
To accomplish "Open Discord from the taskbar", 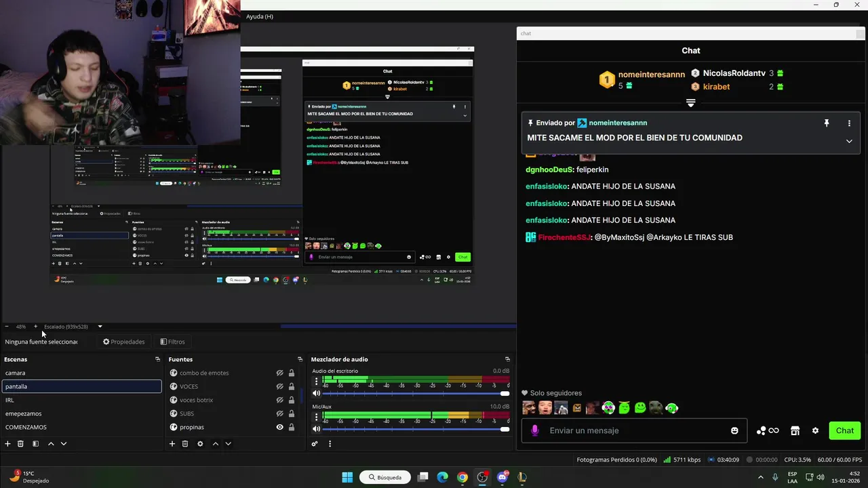I will tap(502, 477).
